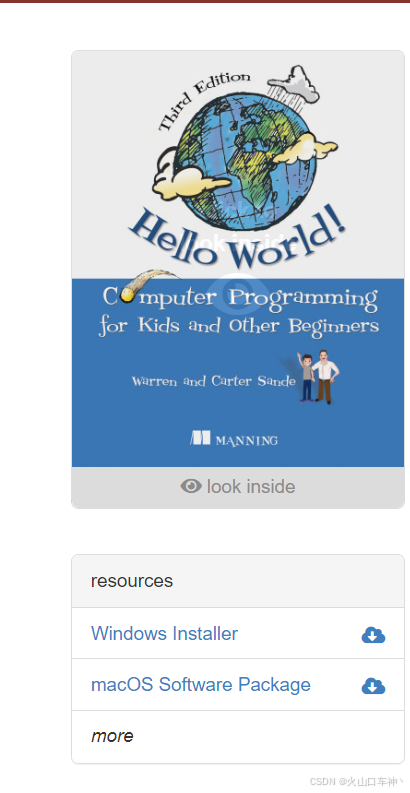Click the yellow cloud right of the globe
This screenshot has height=793, width=410.
coord(306,148)
